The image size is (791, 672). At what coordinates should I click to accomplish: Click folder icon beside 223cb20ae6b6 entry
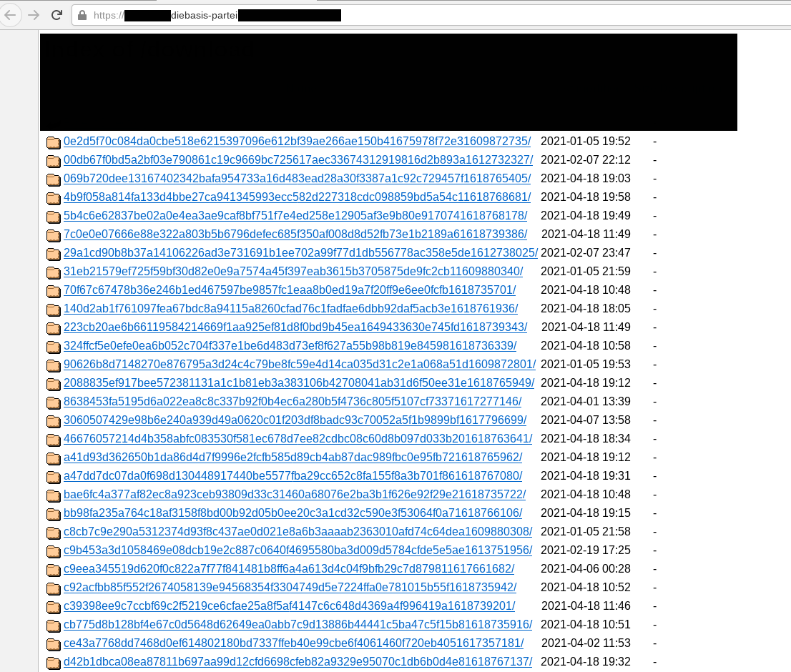click(54, 328)
